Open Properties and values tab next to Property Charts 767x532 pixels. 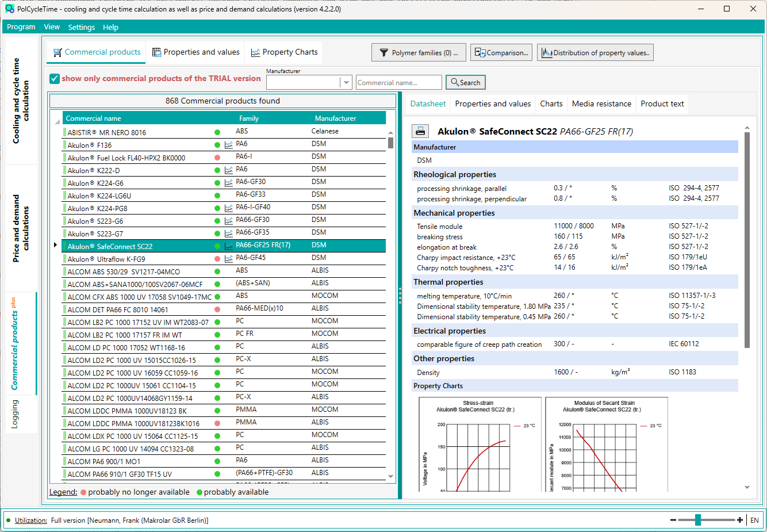pyautogui.click(x=196, y=52)
